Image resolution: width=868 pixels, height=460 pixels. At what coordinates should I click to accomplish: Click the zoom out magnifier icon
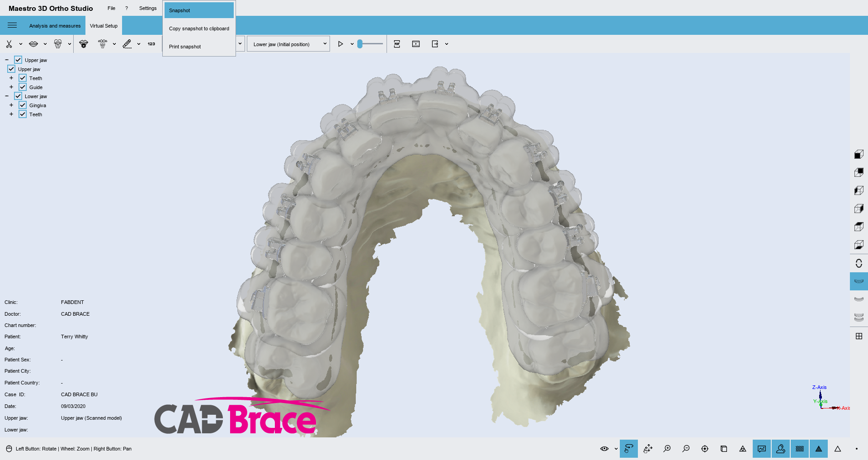(686, 449)
